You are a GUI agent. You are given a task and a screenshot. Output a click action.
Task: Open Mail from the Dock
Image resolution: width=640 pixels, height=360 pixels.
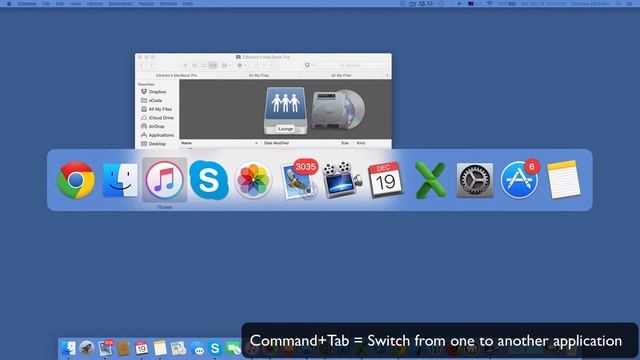point(105,348)
